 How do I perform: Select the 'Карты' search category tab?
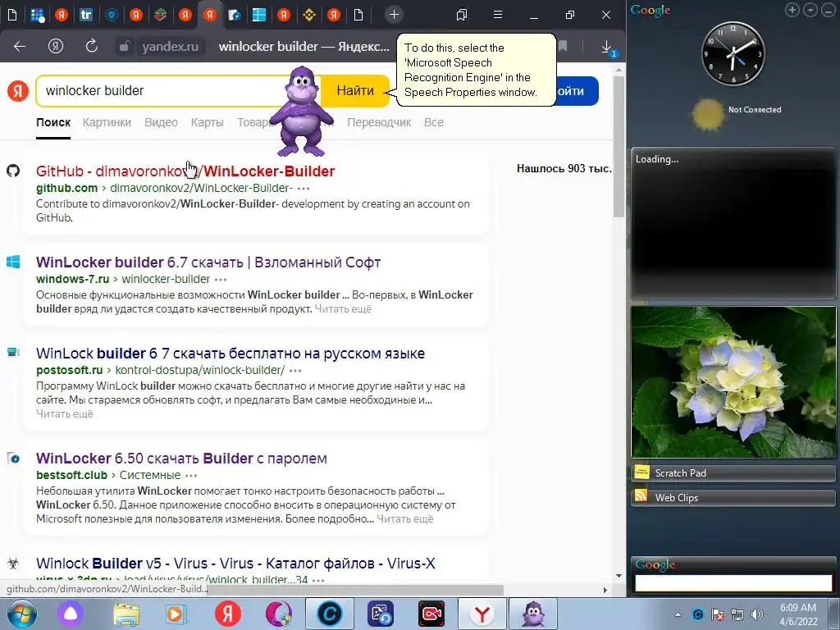pyautogui.click(x=208, y=123)
